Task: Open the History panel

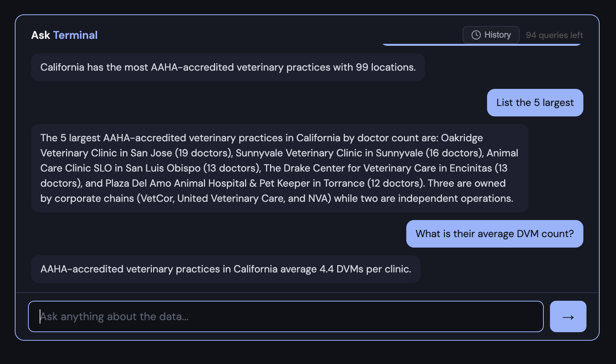Action: coord(491,35)
